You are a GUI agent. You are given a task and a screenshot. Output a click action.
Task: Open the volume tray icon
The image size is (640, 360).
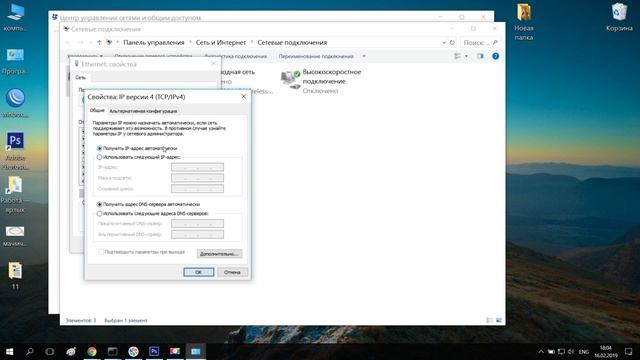[x=571, y=351]
